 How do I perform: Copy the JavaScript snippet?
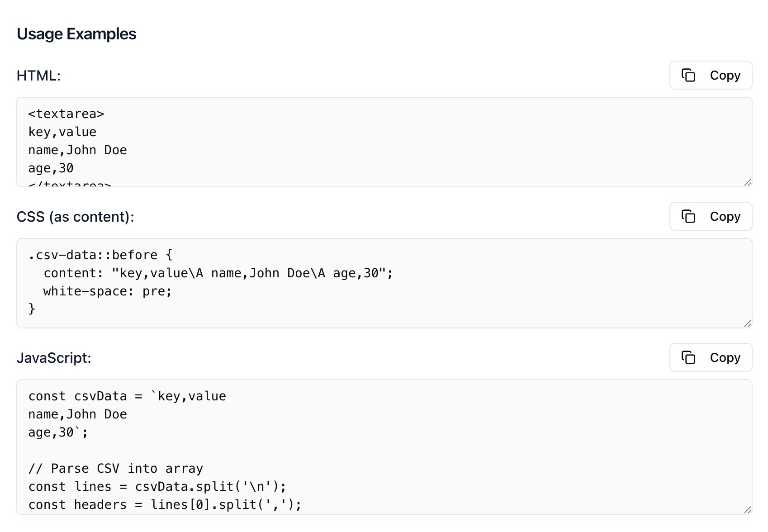(x=711, y=357)
